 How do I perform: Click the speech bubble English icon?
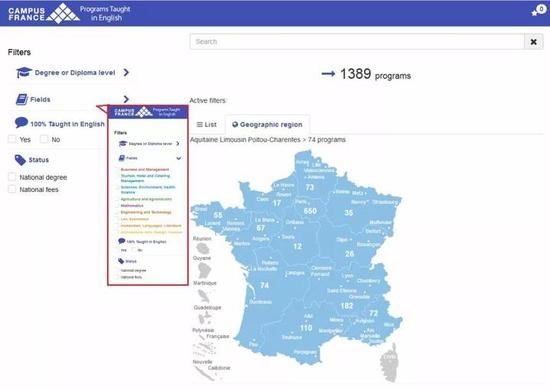(x=21, y=123)
